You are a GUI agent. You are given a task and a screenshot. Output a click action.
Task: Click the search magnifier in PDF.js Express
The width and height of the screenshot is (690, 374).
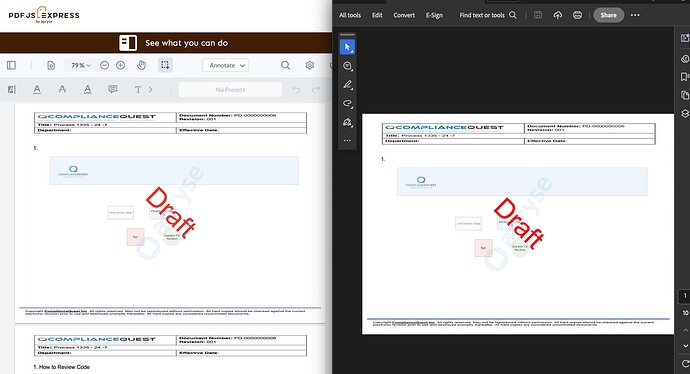pyautogui.click(x=286, y=65)
